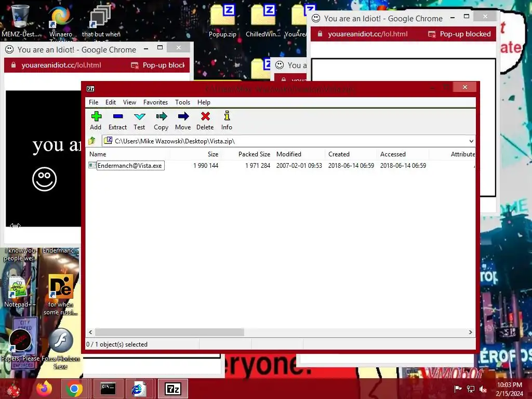Click the Add button in 7-Zip toolbar
532x399 pixels.
pos(96,121)
